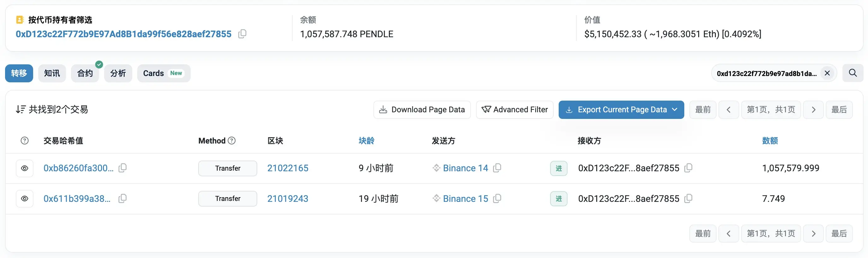
Task: Click the green 进 badge on row one
Action: (558, 168)
